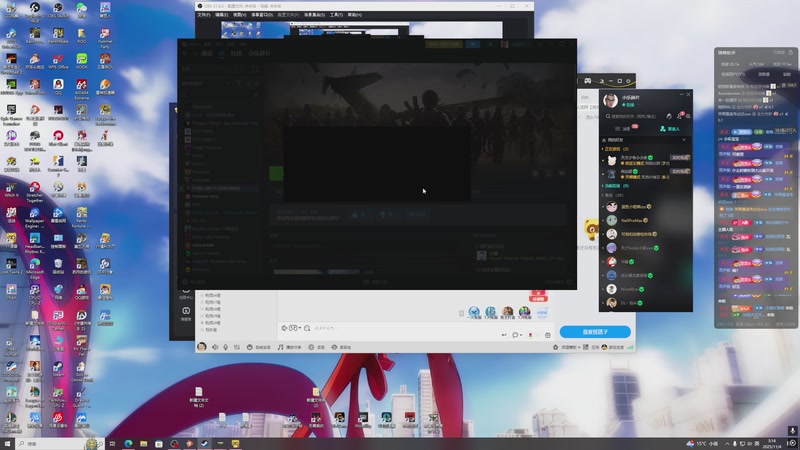Open the 工具(T) menu in the OBS window
The image size is (800, 450).
[336, 15]
